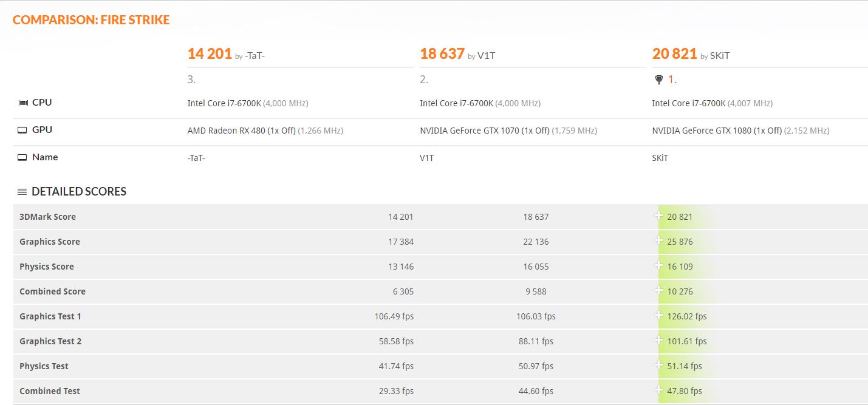Click the '106.49 fps' Graphics Test 1 value

tap(394, 316)
